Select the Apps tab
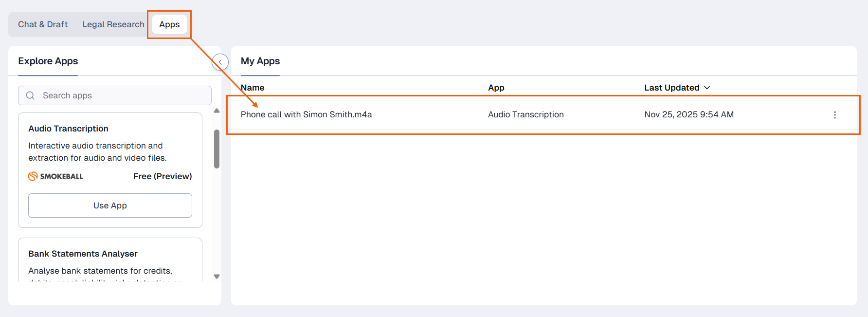 [x=169, y=24]
